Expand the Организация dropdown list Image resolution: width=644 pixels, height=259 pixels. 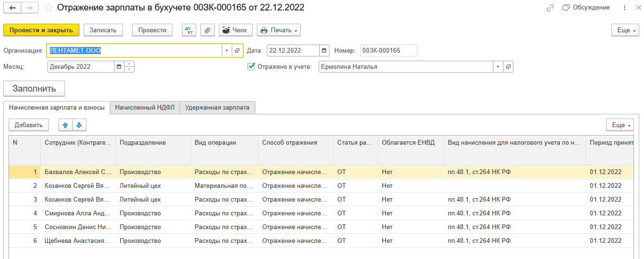coord(227,51)
